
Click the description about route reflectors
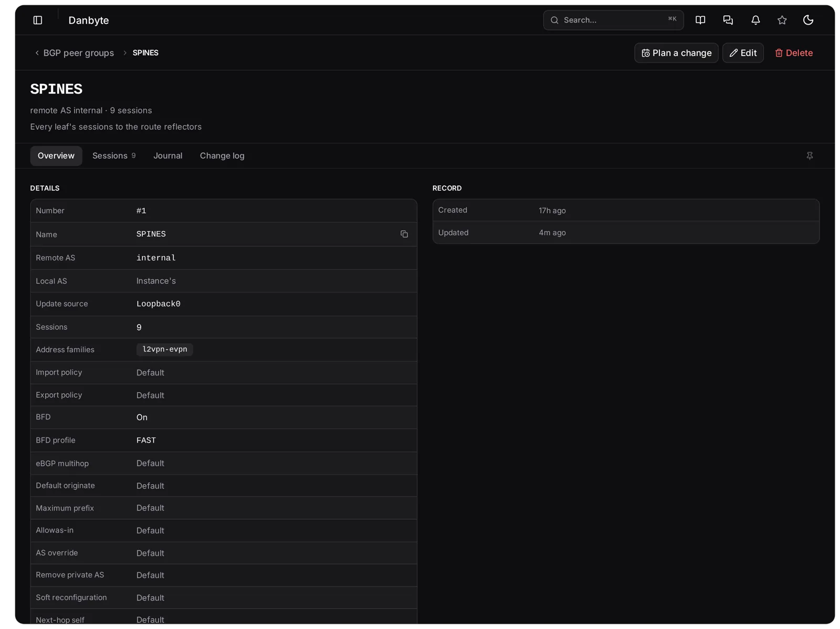point(116,127)
